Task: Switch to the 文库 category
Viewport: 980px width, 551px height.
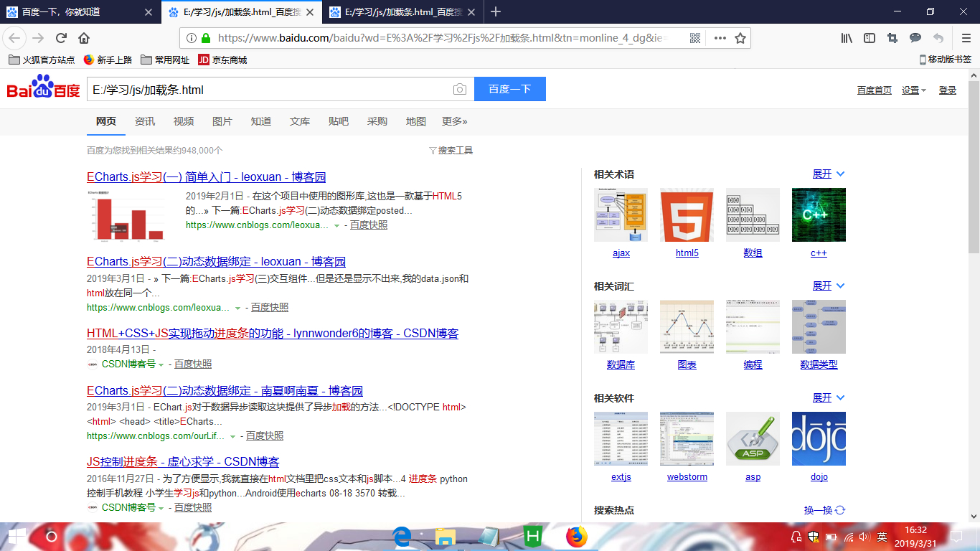Action: pyautogui.click(x=300, y=121)
